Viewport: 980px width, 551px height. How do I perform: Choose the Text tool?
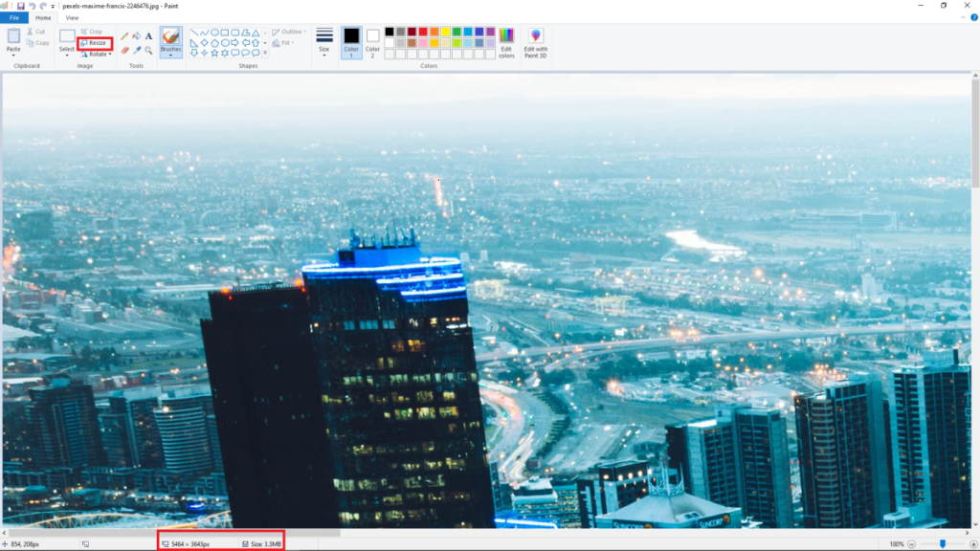[x=148, y=36]
